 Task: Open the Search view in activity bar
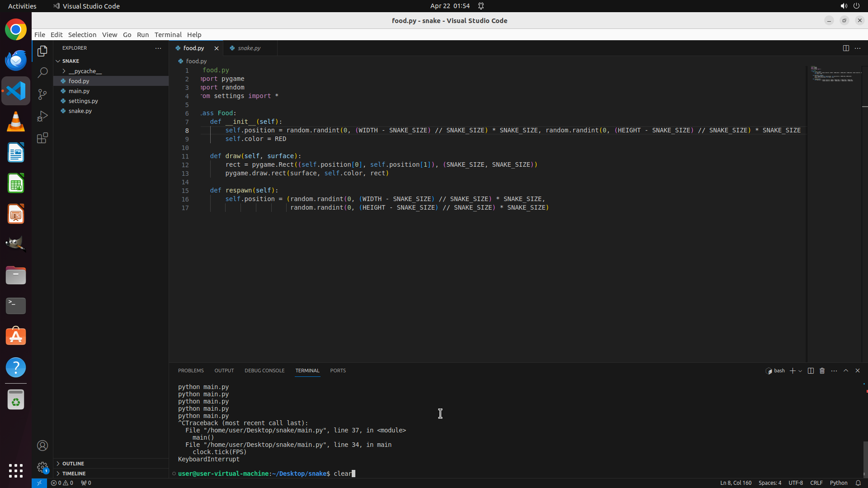point(42,73)
